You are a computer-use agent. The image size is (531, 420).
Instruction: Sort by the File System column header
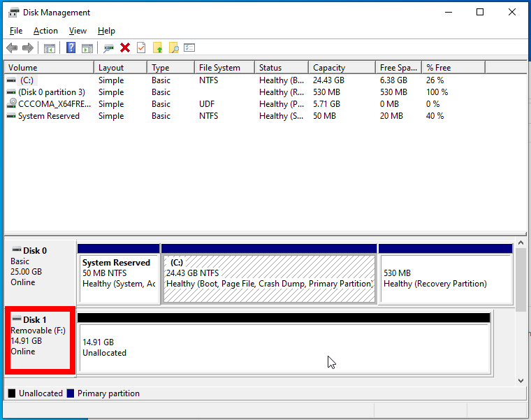pos(224,67)
